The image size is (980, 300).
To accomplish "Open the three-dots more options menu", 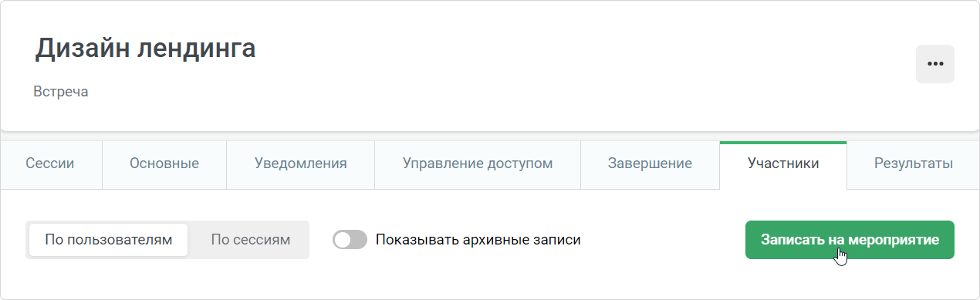I will click(934, 64).
